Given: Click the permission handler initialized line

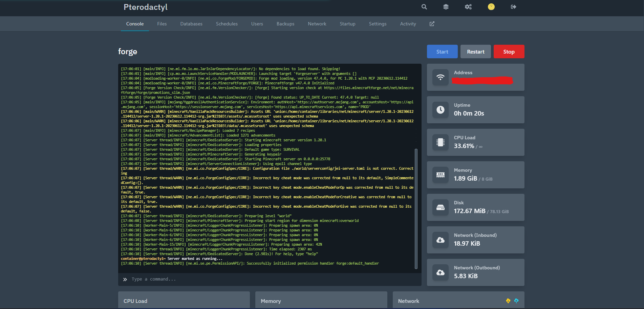Looking at the screenshot, I should (250, 263).
